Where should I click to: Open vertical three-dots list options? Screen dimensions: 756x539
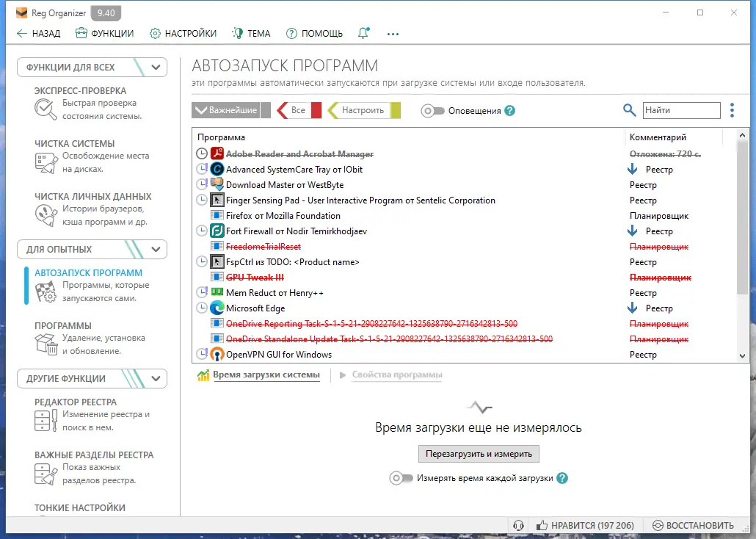coord(732,110)
